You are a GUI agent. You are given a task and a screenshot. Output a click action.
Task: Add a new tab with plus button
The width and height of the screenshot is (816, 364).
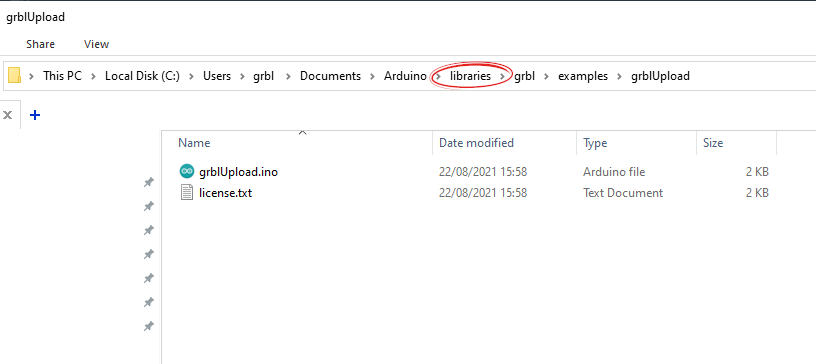tap(35, 115)
